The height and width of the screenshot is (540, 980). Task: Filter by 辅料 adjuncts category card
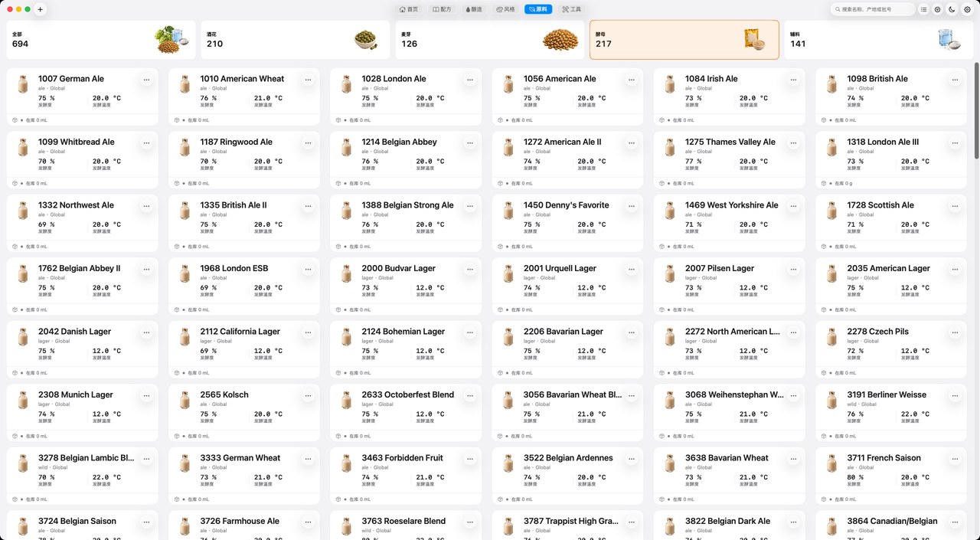coord(878,40)
